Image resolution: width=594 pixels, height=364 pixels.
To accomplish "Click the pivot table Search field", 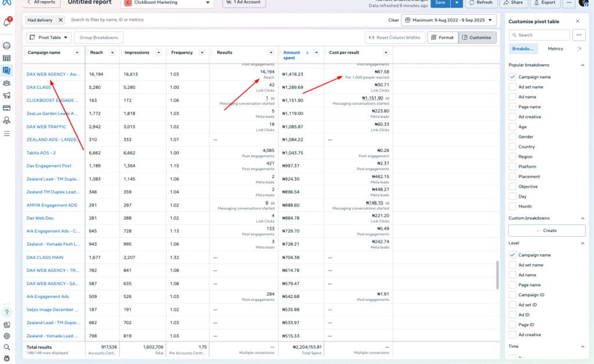I will pyautogui.click(x=539, y=35).
